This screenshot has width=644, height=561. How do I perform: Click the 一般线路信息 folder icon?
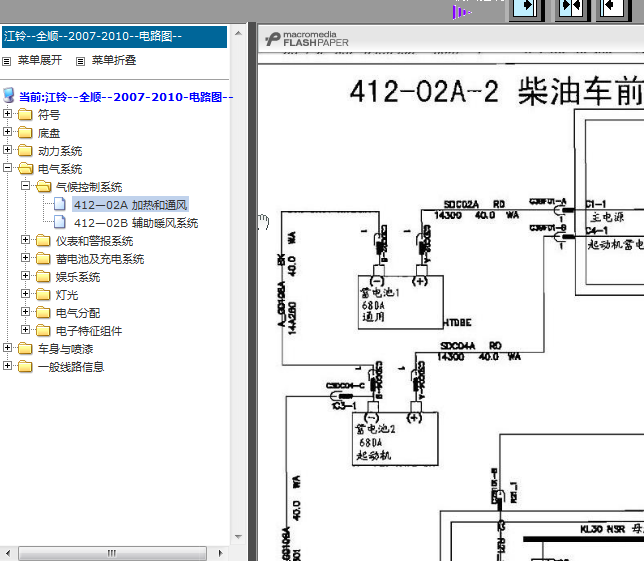[x=25, y=366]
